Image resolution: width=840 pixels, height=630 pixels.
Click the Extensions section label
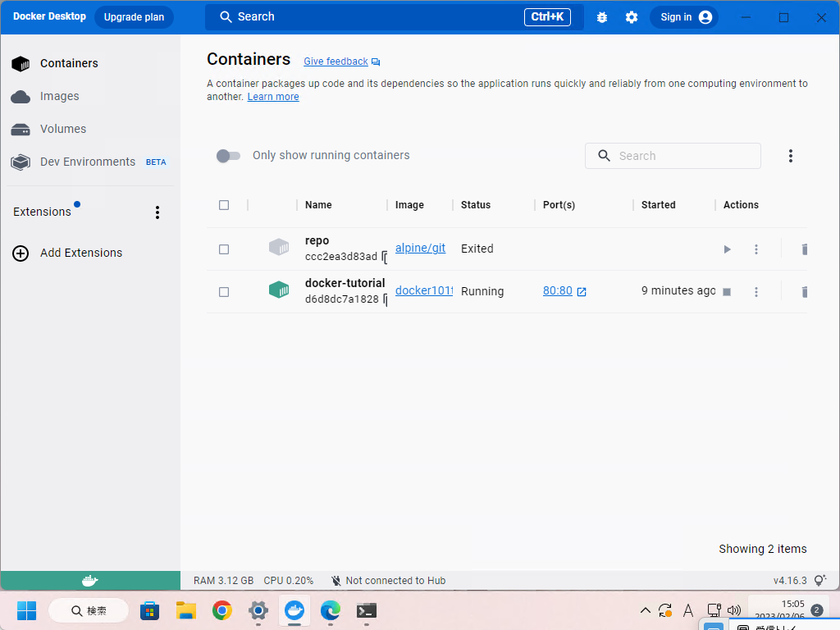pyautogui.click(x=43, y=212)
